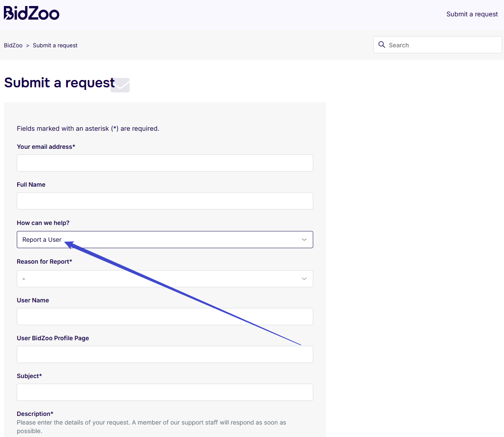Focus the User Name input field
The image size is (504, 437).
(x=165, y=317)
